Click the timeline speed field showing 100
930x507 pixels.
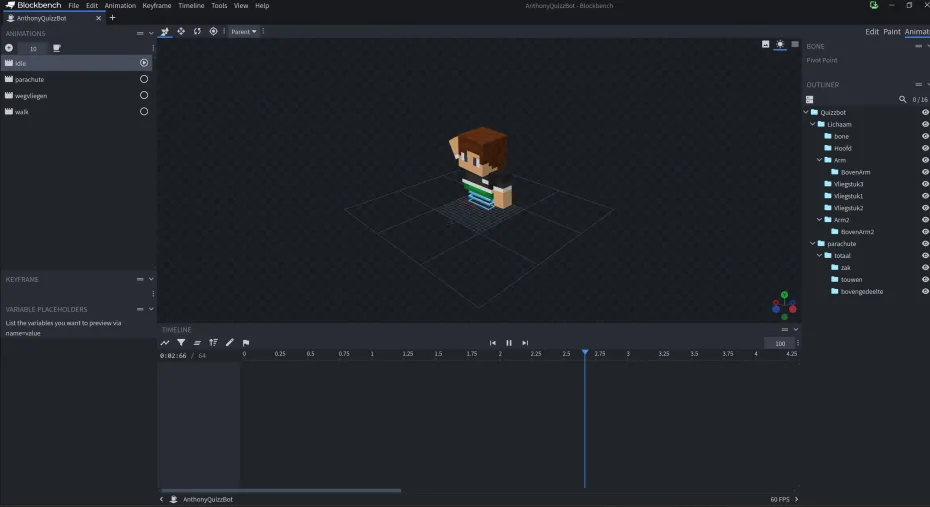point(780,343)
